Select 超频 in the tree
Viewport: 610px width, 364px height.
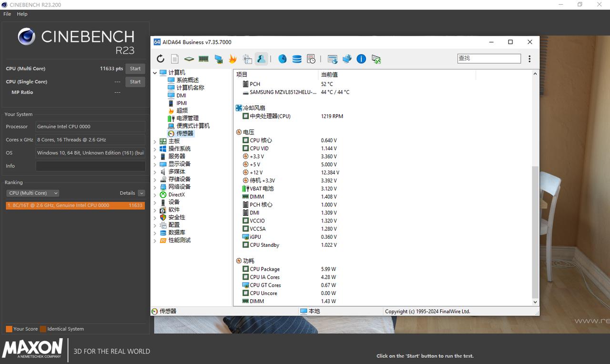click(182, 111)
